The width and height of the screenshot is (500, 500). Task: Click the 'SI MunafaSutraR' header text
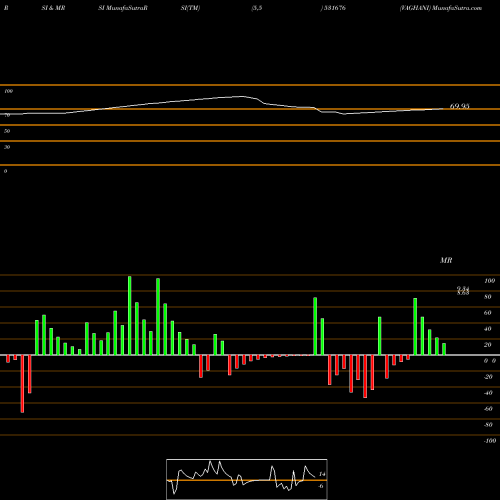click(123, 8)
